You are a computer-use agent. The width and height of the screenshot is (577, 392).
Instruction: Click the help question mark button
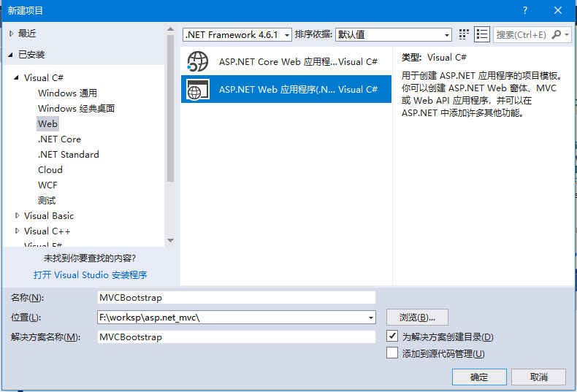click(525, 10)
